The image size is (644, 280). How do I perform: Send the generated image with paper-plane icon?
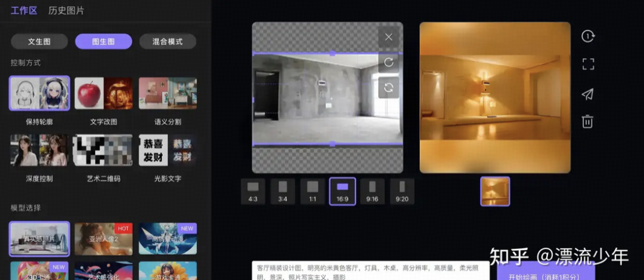588,94
